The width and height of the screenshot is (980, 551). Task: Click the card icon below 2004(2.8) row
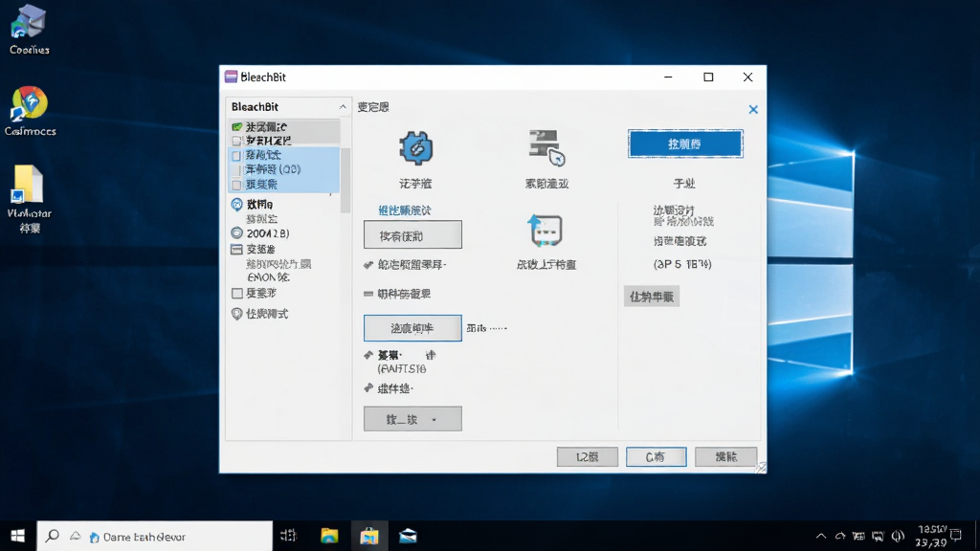point(237,250)
